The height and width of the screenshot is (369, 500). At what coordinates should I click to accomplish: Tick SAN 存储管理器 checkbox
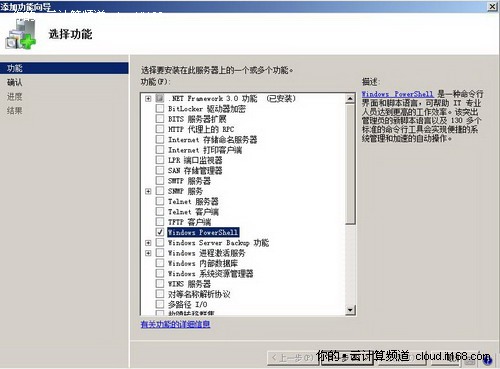click(160, 170)
